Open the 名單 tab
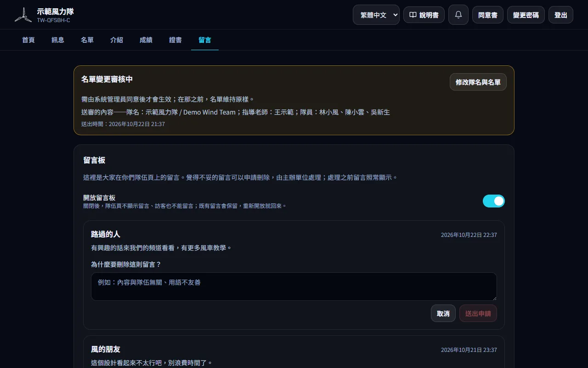Image resolution: width=588 pixels, height=368 pixels. click(x=87, y=40)
